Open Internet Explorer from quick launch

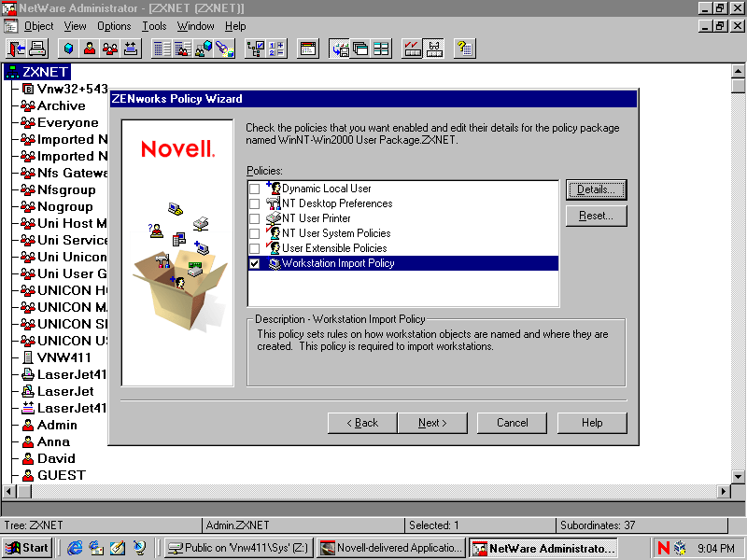tap(75, 548)
